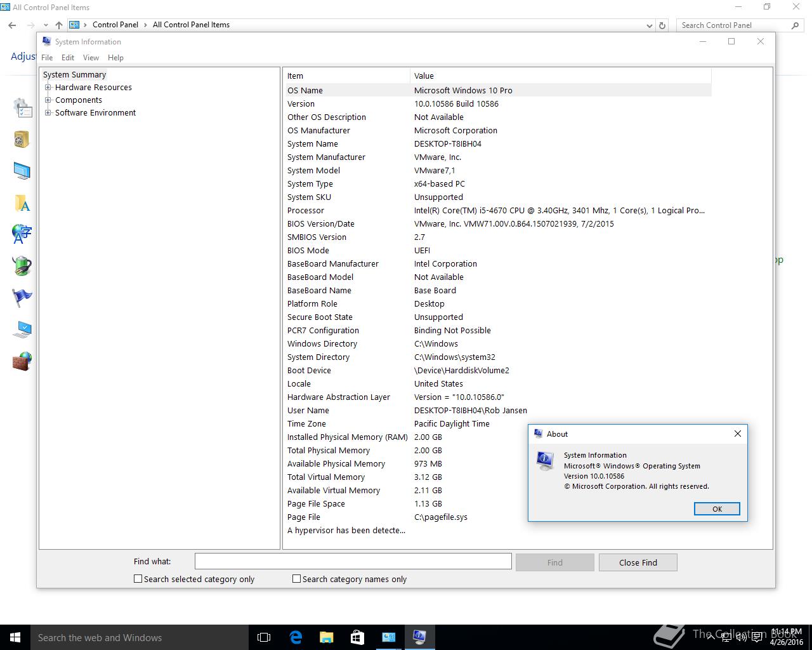The width and height of the screenshot is (812, 650).
Task: Click the info icon in About dialog
Action: (545, 461)
